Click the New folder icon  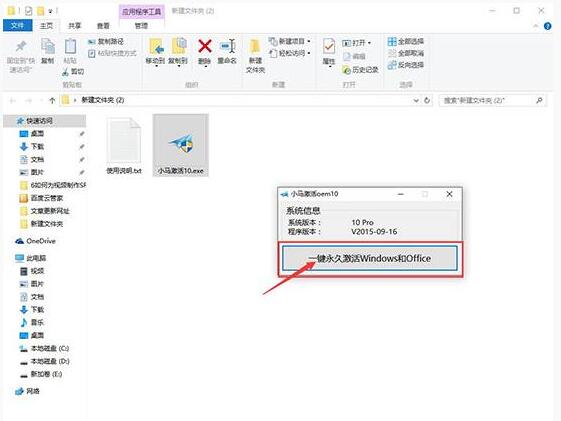pyautogui.click(x=255, y=46)
